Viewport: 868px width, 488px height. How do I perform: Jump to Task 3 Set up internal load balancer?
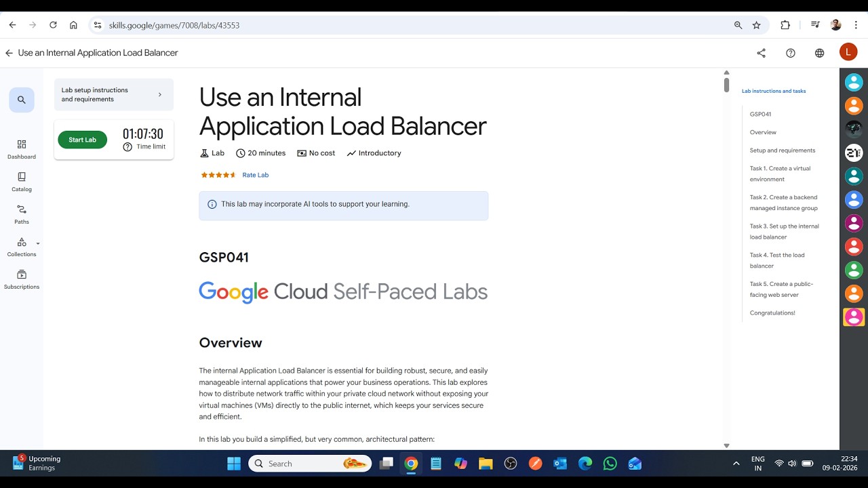pyautogui.click(x=784, y=232)
